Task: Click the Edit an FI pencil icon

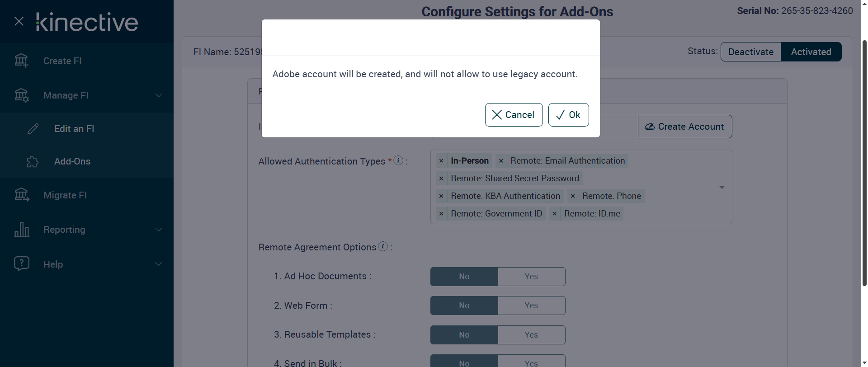Action: click(x=33, y=129)
